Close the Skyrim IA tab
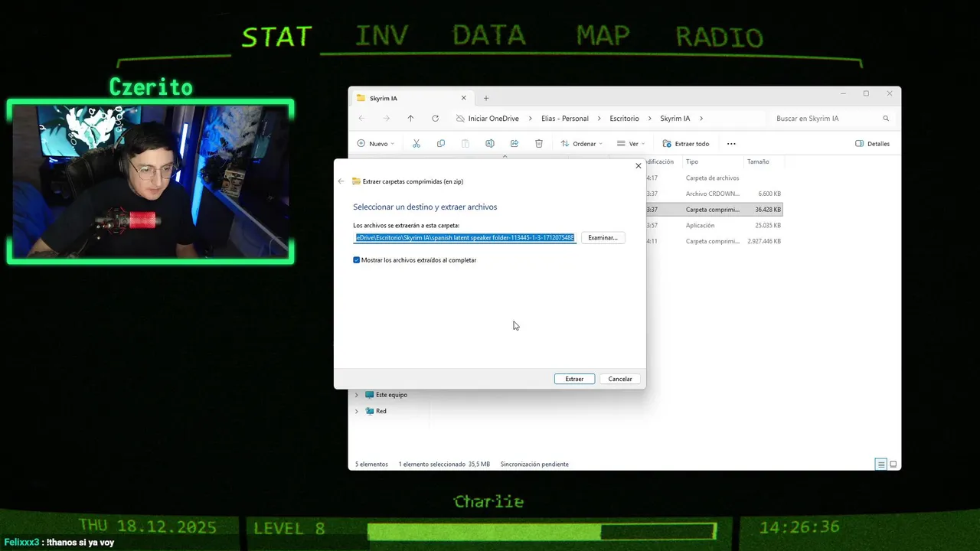 (x=463, y=98)
